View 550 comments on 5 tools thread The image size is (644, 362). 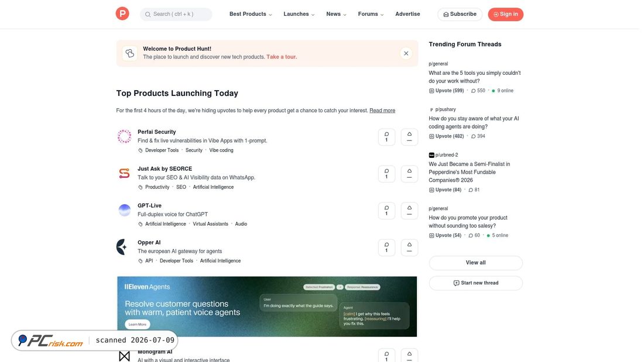[478, 91]
